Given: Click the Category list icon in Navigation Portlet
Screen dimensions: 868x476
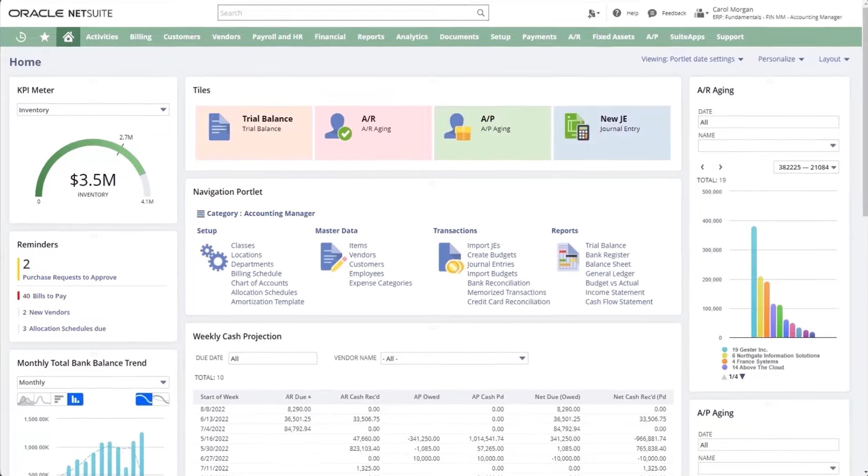Looking at the screenshot, I should 200,214.
